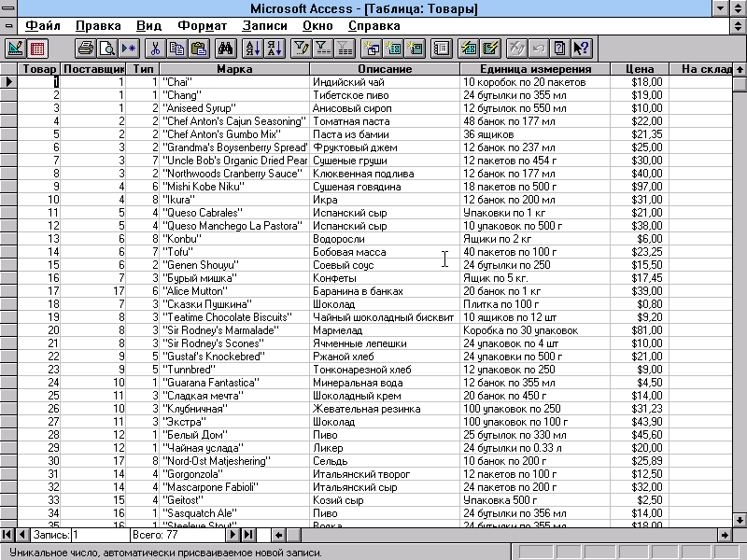Click the Print toolbar icon
The width and height of the screenshot is (747, 560).
pyautogui.click(x=85, y=48)
